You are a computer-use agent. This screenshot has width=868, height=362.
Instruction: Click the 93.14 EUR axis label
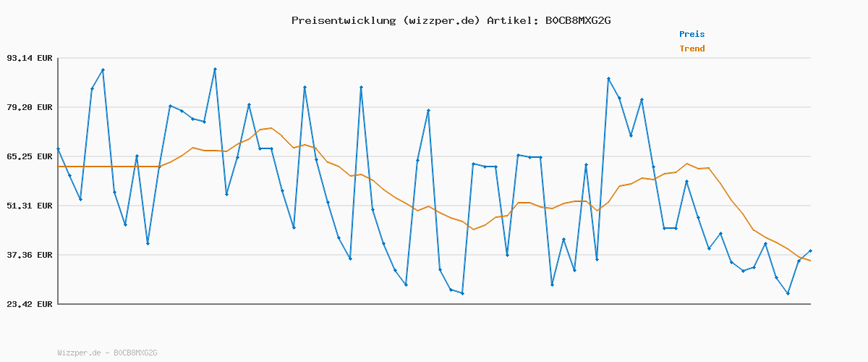click(x=30, y=58)
